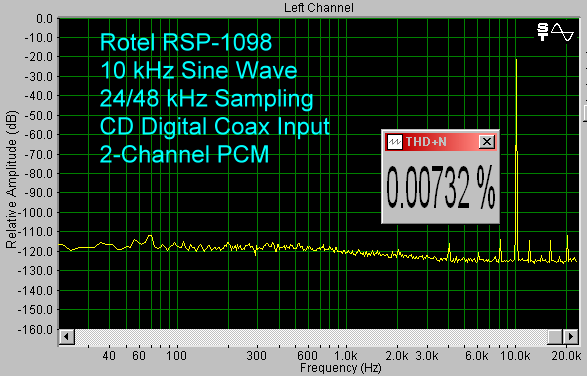Click the 6.0k frequency axis label
Image resolution: width=587 pixels, height=376 pixels.
(477, 355)
